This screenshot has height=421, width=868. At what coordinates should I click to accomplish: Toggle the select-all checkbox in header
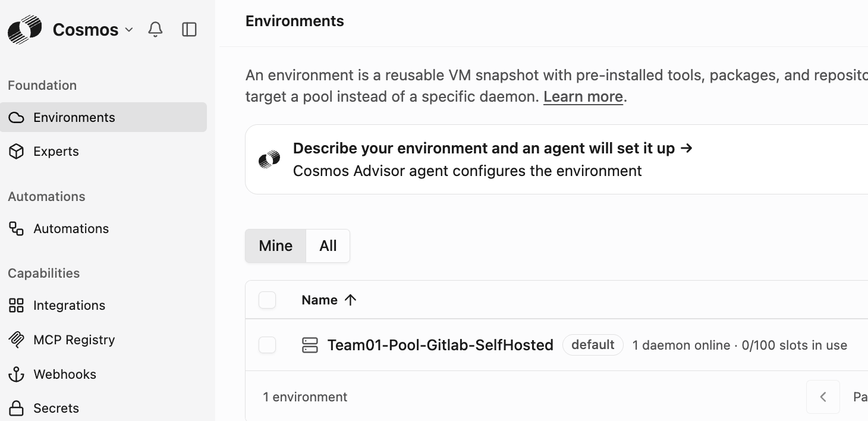coord(268,300)
